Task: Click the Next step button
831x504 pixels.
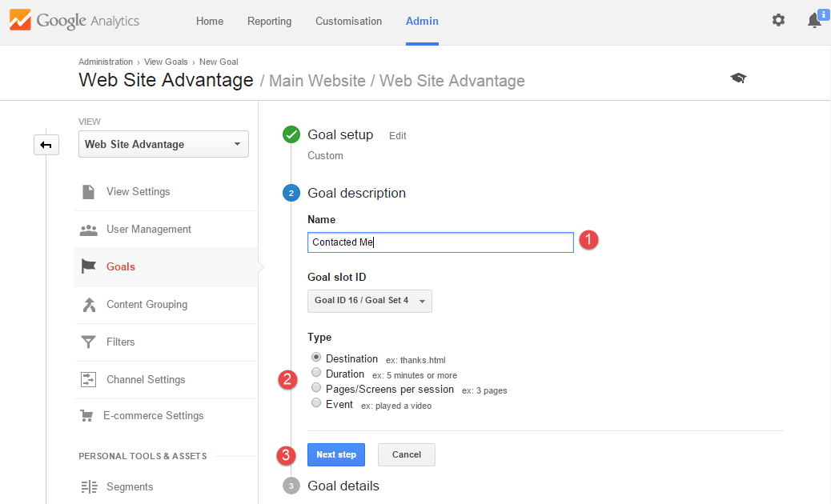Action: click(336, 454)
